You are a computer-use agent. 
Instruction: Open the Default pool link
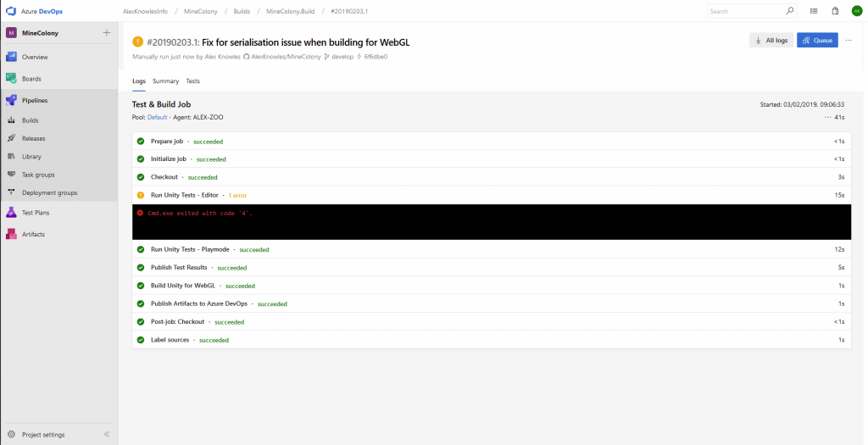[x=157, y=117]
